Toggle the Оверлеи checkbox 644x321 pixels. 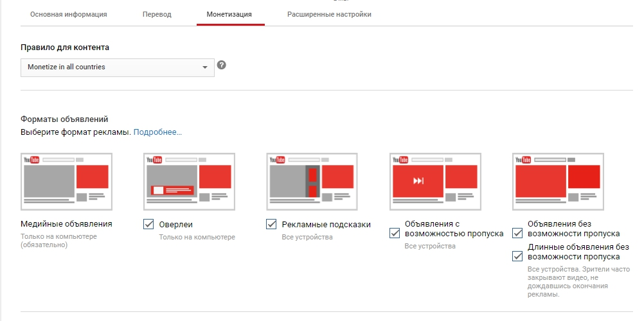(x=148, y=224)
